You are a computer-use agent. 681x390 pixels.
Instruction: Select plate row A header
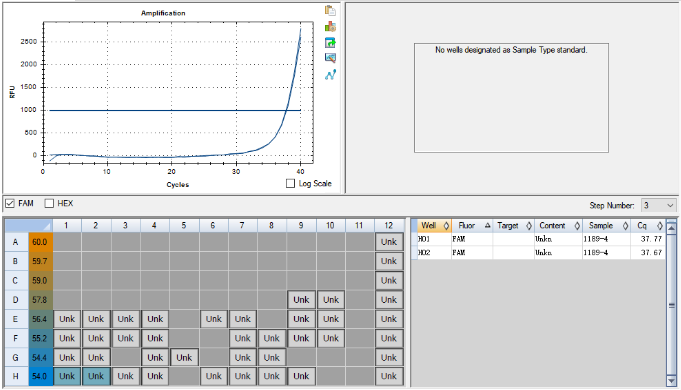point(17,242)
